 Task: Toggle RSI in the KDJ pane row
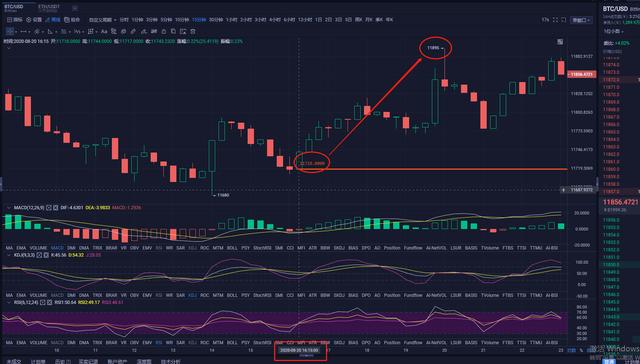159,295
